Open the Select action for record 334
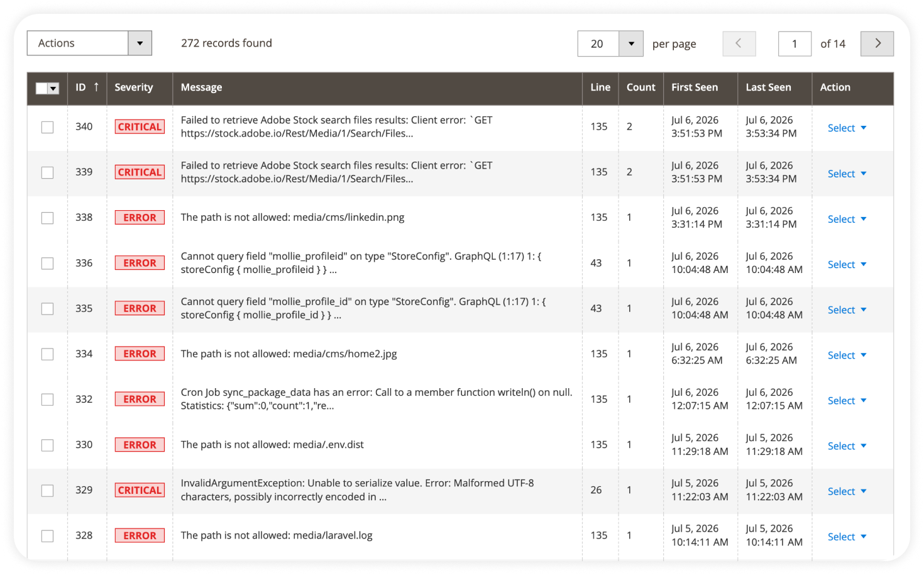The width and height of the screenshot is (924, 575). tap(847, 355)
